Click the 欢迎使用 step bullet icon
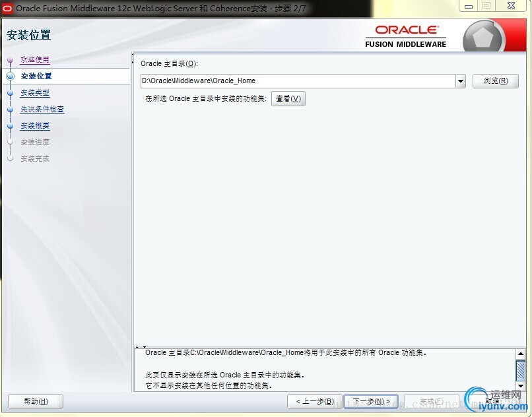532x417 pixels. [x=10, y=60]
